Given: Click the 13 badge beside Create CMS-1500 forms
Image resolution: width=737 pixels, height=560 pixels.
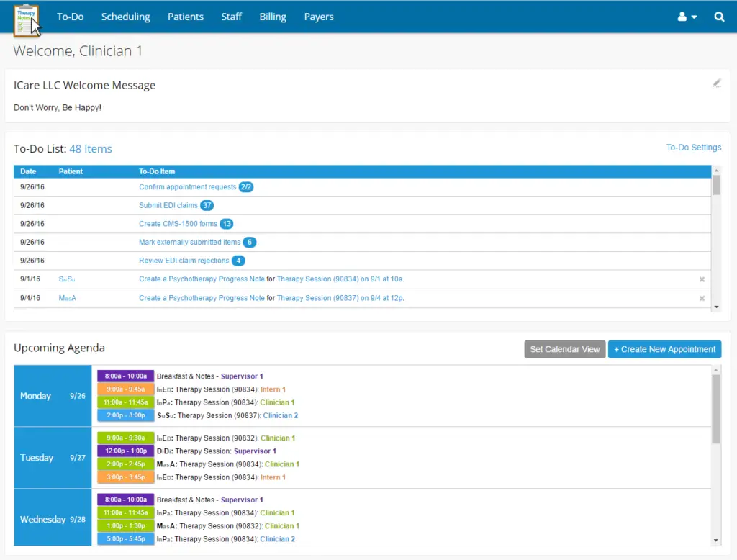Looking at the screenshot, I should 227,224.
